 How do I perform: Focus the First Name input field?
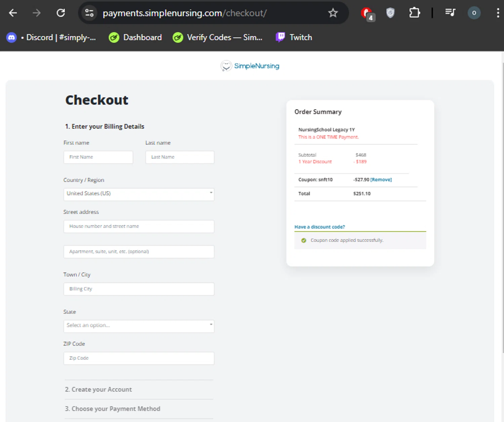point(98,157)
